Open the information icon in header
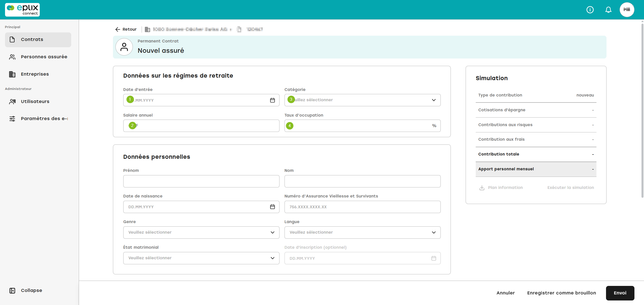 [590, 10]
